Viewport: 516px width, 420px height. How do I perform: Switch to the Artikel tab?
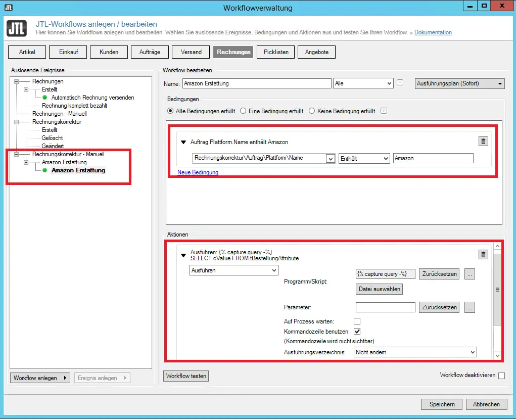pos(27,52)
